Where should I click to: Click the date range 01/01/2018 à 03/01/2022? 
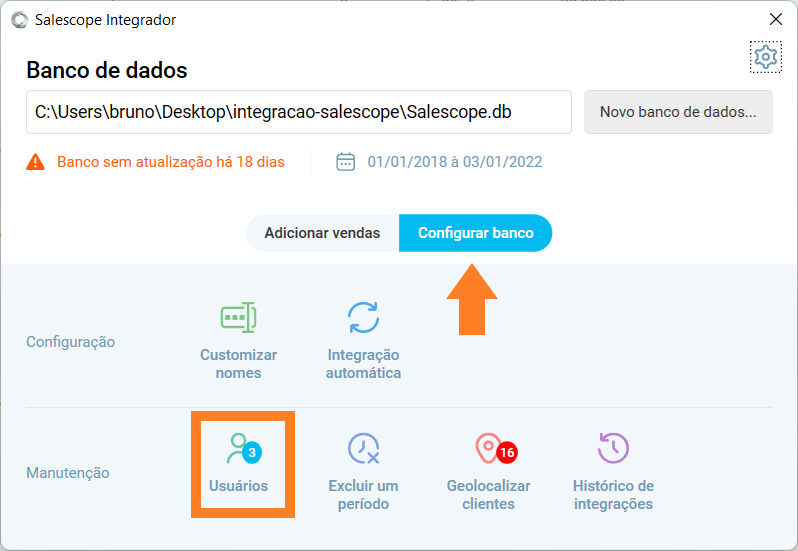point(455,162)
